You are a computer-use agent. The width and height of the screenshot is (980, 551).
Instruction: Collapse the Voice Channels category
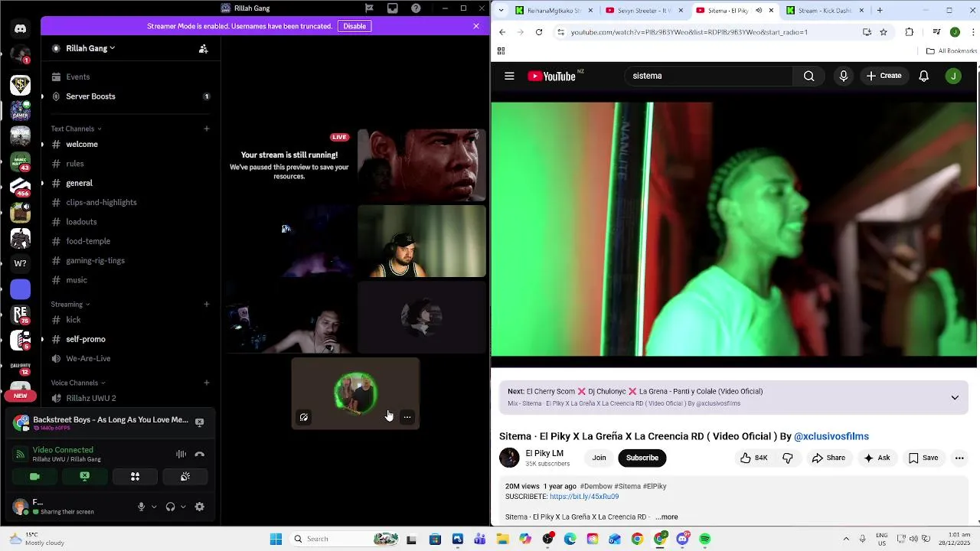(78, 383)
